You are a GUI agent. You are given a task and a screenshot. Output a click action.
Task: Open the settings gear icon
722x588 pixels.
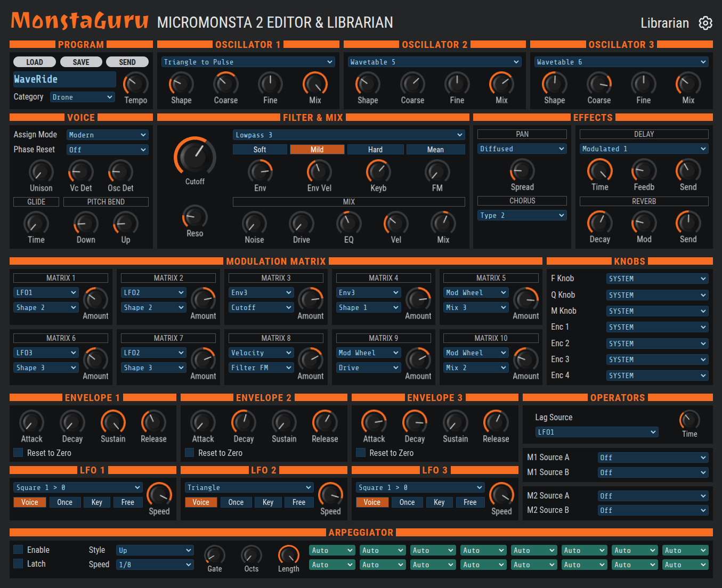click(x=705, y=23)
